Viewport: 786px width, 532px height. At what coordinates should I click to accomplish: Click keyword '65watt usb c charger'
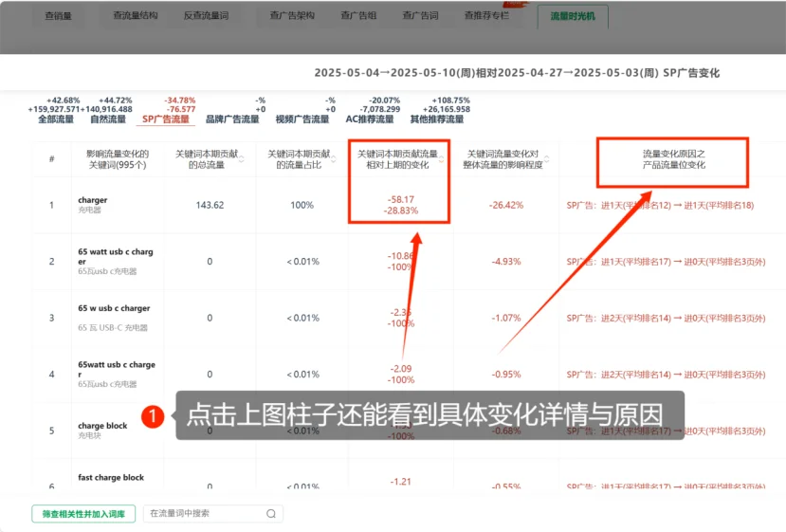117,369
